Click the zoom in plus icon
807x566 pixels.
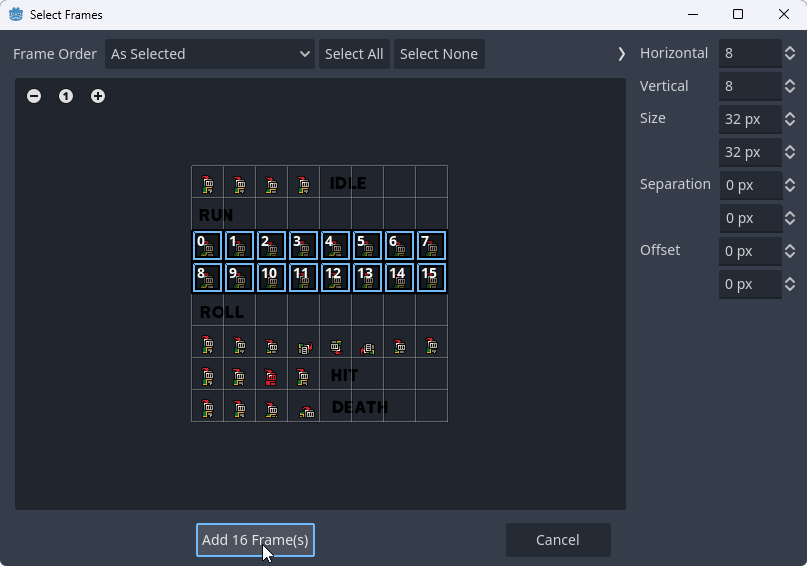[98, 96]
